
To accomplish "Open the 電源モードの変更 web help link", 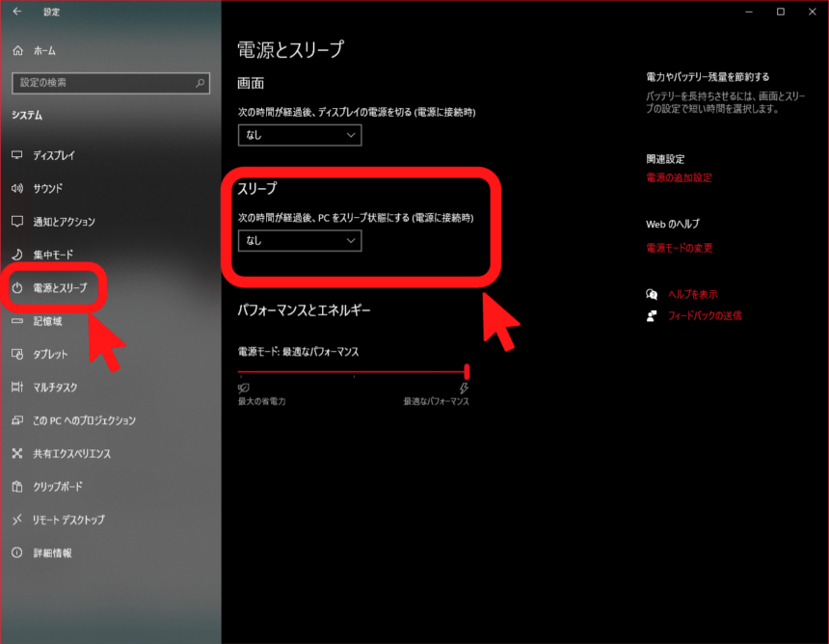I will pos(680,248).
